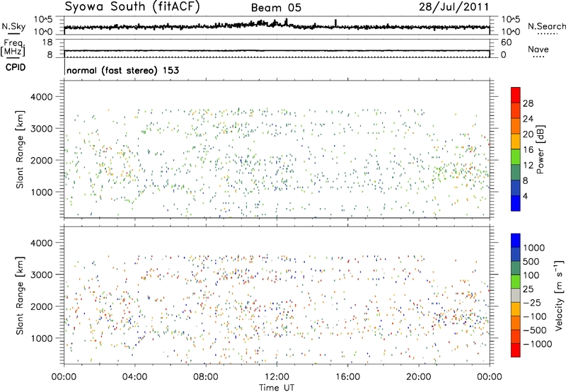Click 'Slant Range [km]' title of velocity panel
Image resolution: width=566 pixels, height=392 pixels.
click(x=21, y=295)
